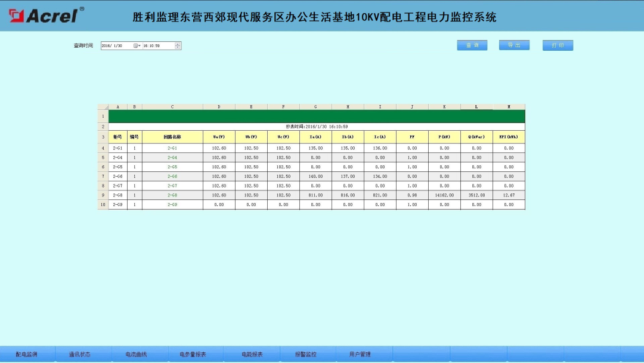The height and width of the screenshot is (363, 644).
Task: Select the 2-G8 circuit link in the table
Action: pyautogui.click(x=172, y=195)
